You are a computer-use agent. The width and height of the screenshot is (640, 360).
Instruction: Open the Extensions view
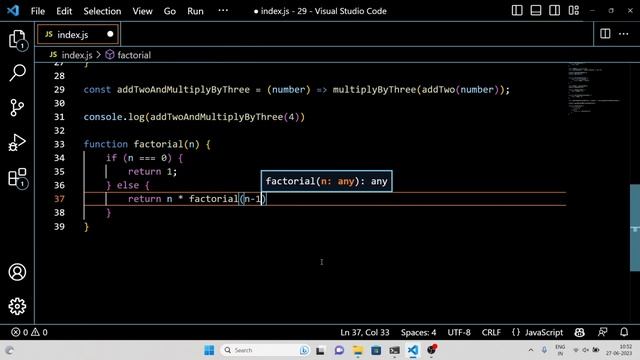pos(17,178)
